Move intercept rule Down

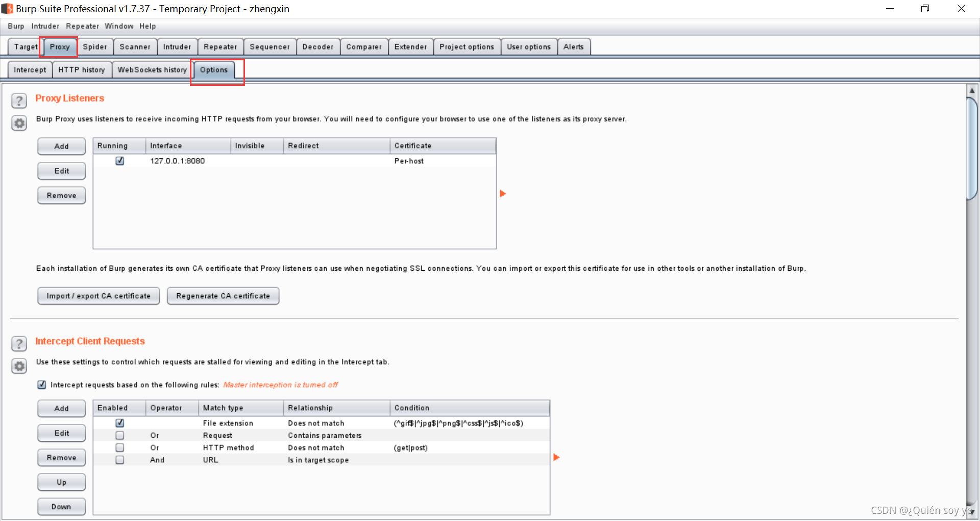[62, 506]
